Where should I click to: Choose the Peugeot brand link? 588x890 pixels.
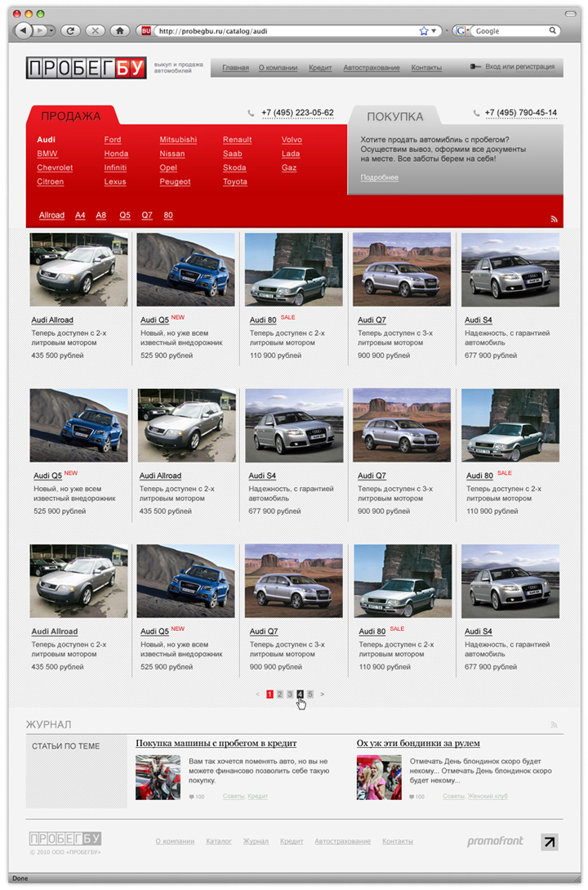[175, 181]
